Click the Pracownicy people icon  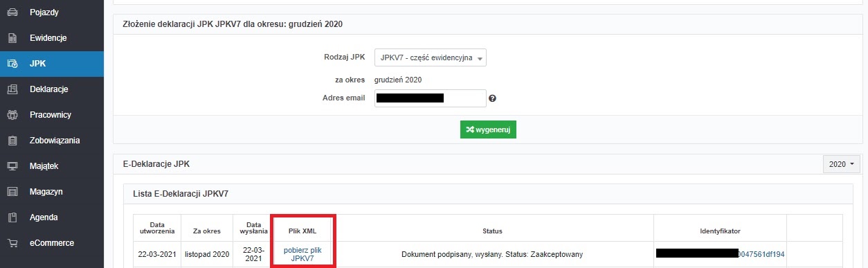[x=12, y=115]
